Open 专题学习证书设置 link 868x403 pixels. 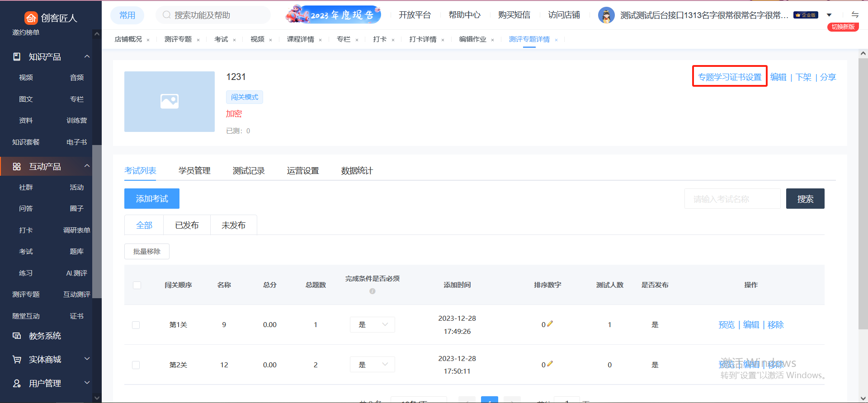tap(729, 77)
